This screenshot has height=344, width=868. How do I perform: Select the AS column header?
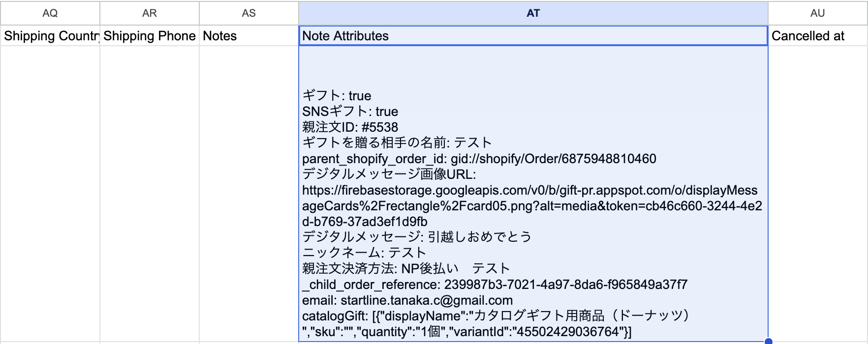click(x=248, y=13)
